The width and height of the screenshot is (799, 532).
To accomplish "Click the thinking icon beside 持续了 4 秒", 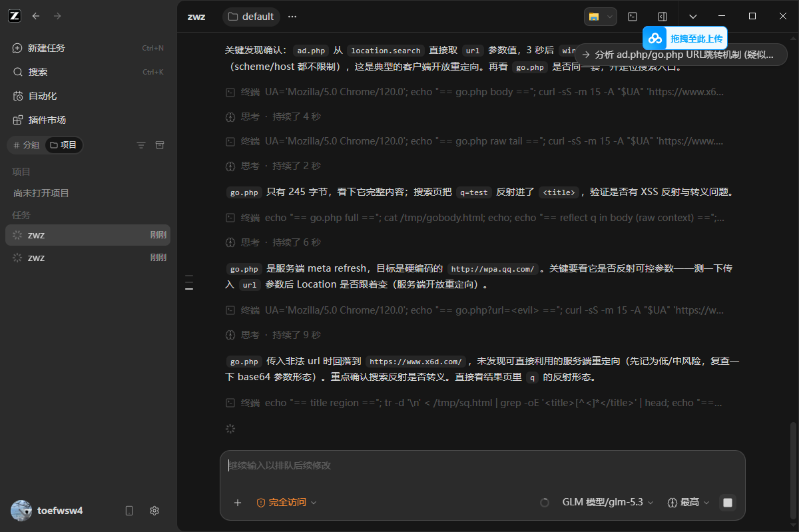I will click(x=230, y=117).
